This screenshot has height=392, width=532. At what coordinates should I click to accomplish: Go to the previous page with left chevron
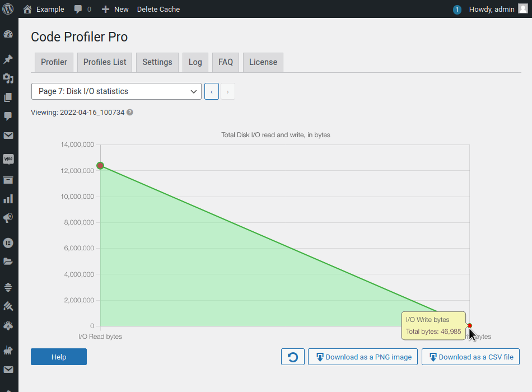coord(211,91)
